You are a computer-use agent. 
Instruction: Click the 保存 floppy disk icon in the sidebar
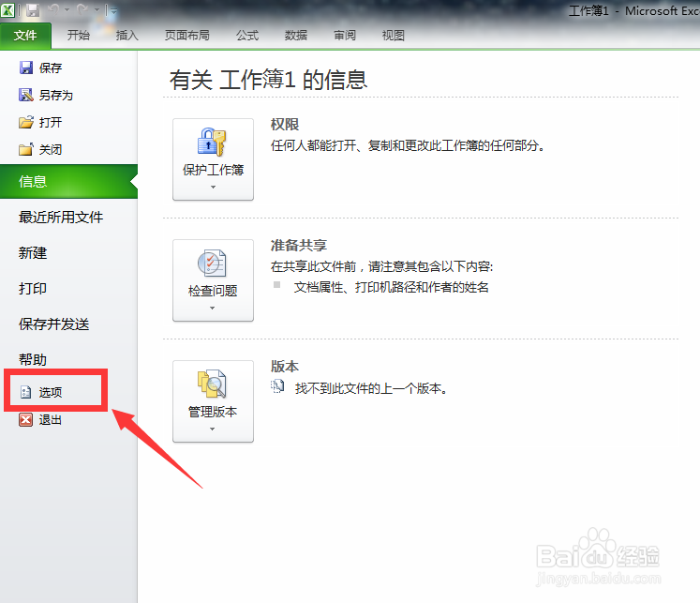(x=26, y=68)
